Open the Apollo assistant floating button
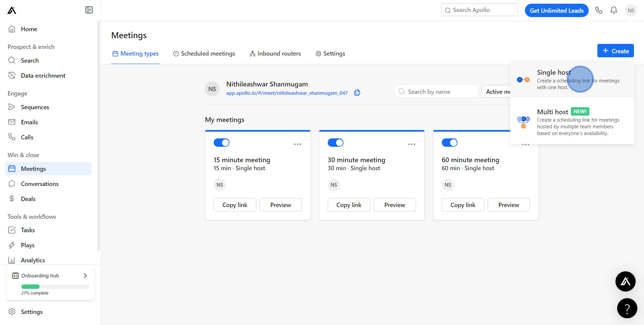The width and height of the screenshot is (644, 325). (626, 281)
